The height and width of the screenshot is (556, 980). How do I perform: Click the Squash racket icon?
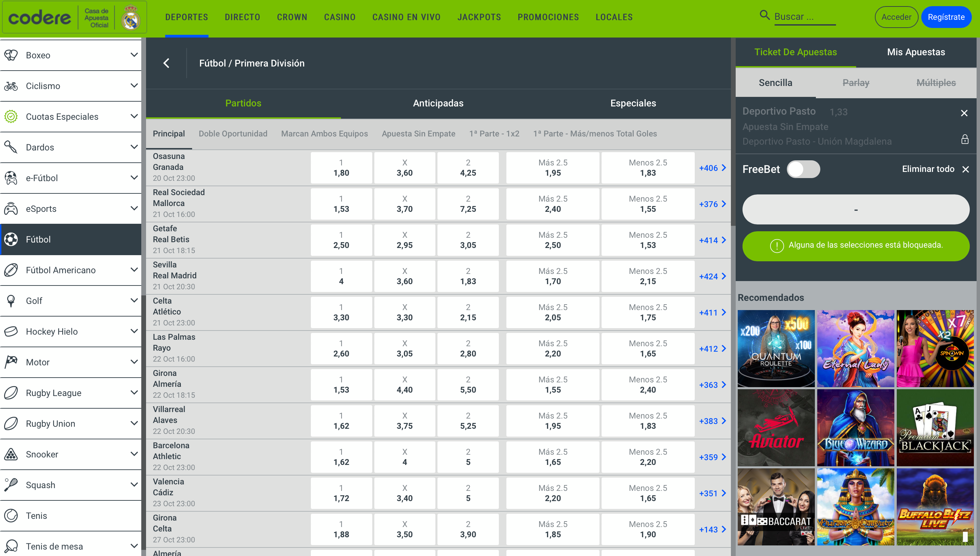(11, 485)
